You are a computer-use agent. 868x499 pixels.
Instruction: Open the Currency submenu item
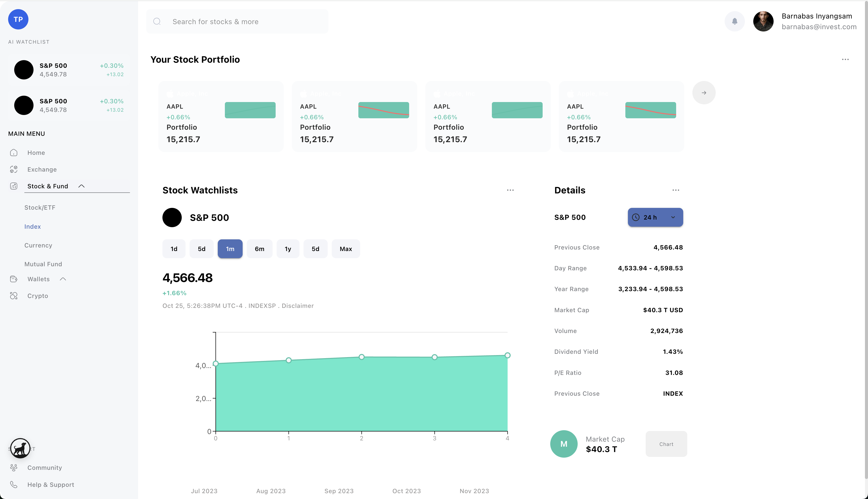click(x=38, y=245)
